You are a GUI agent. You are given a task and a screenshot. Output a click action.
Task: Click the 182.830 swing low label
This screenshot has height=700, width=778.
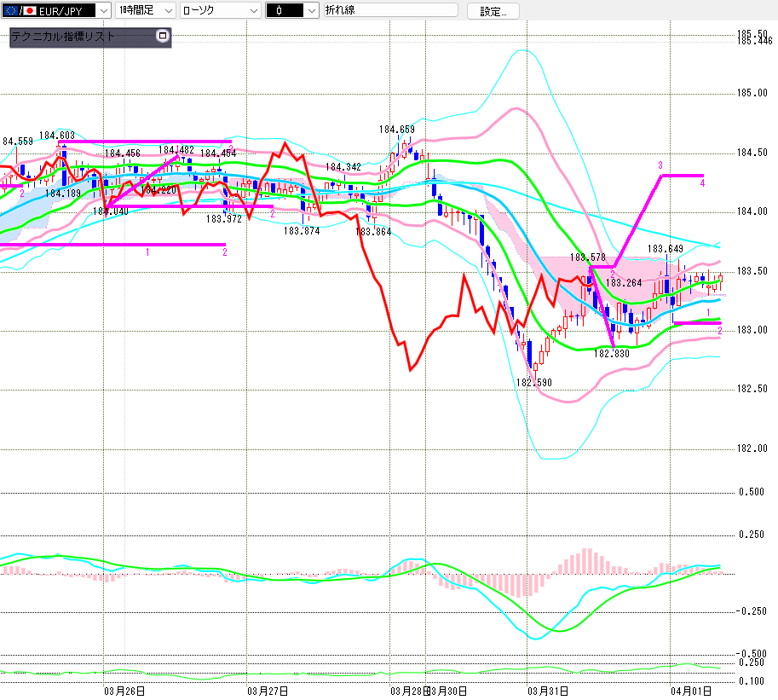pyautogui.click(x=611, y=353)
